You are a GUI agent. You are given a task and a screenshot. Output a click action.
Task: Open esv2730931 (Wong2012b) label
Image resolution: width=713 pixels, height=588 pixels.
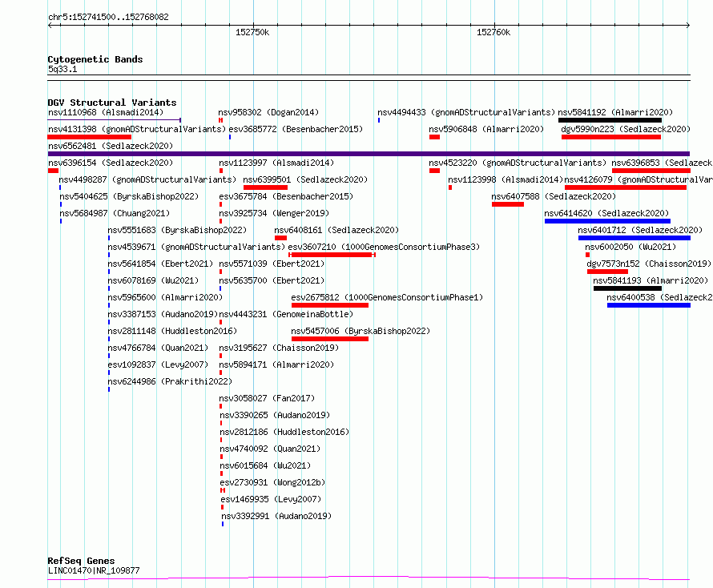pos(272,482)
